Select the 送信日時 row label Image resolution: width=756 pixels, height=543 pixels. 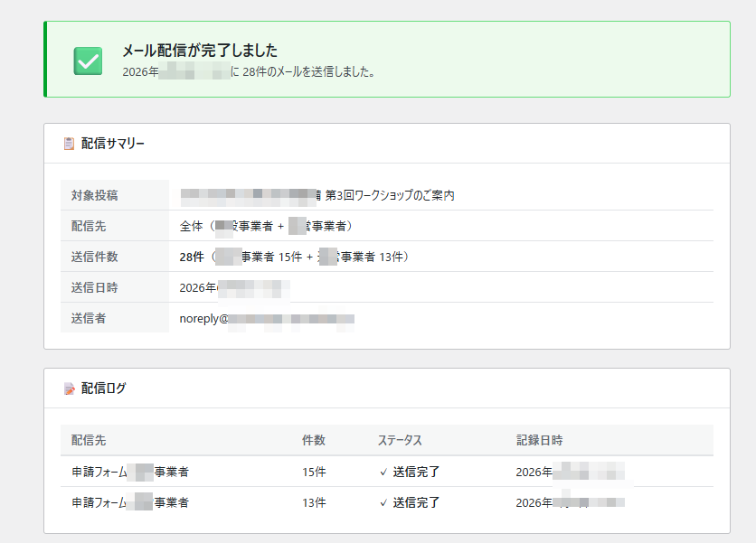click(x=94, y=287)
